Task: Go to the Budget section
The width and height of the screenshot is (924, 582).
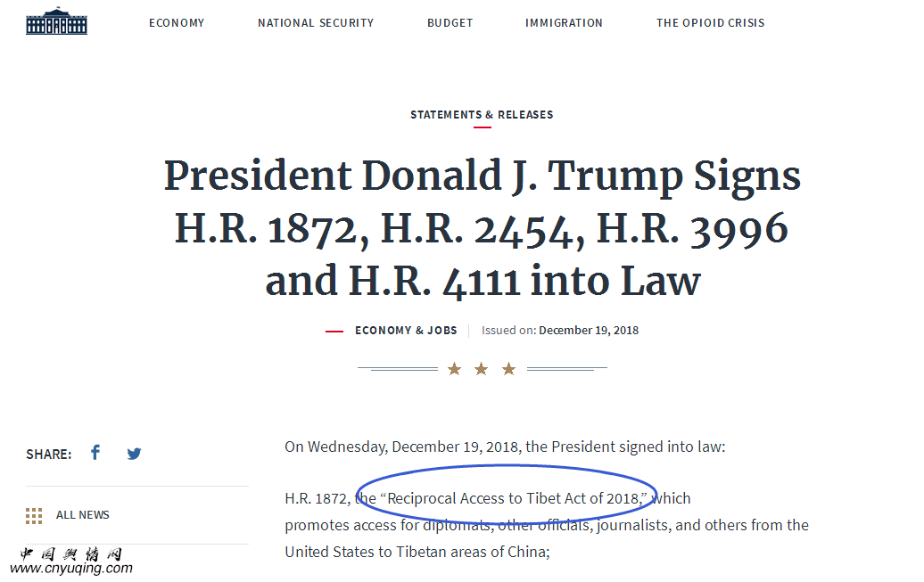Action: pyautogui.click(x=450, y=23)
